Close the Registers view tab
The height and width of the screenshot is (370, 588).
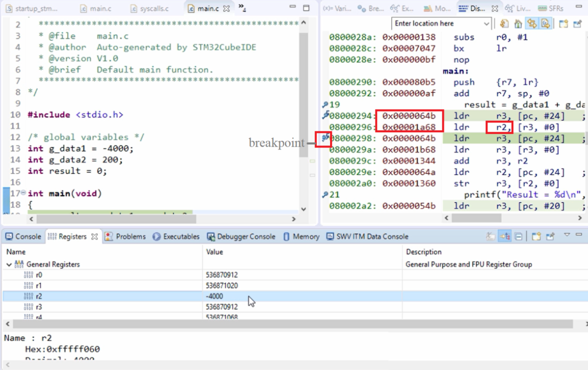point(95,236)
